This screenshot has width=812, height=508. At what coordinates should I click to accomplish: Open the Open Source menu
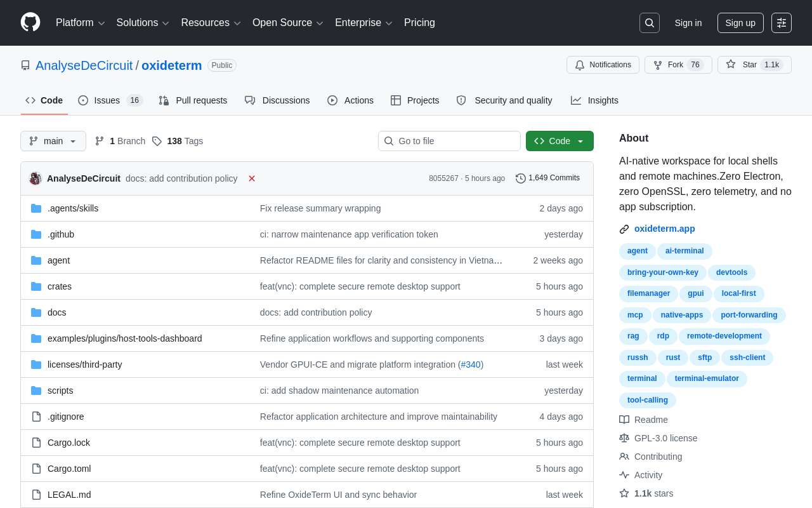[288, 23]
